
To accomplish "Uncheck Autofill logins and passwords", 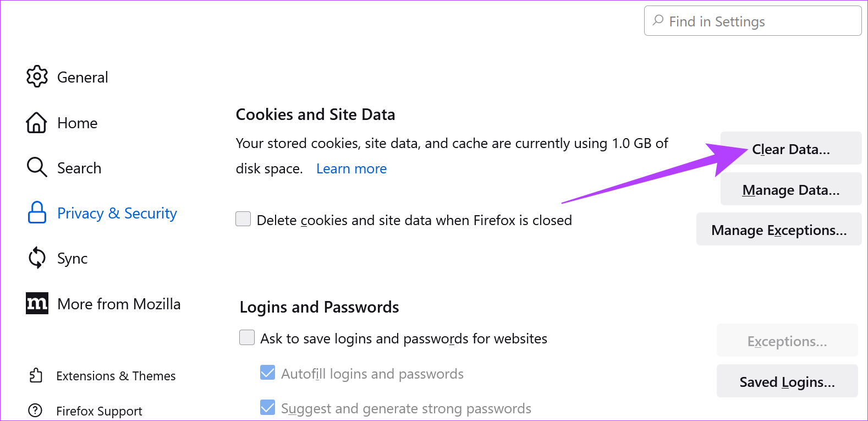I will click(267, 373).
